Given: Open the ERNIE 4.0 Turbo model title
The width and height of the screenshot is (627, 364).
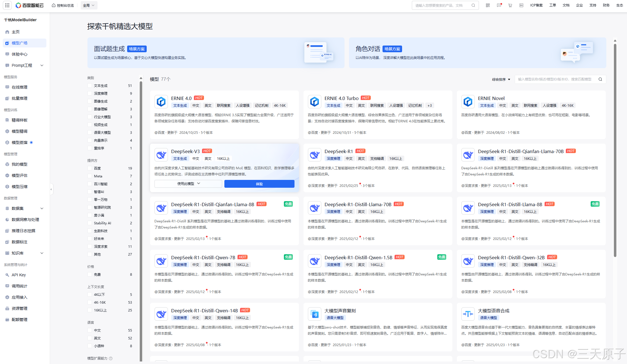Looking at the screenshot, I should [341, 98].
